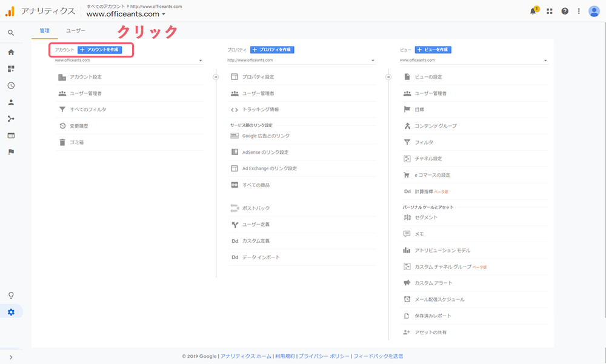The width and height of the screenshot is (606, 364).
Task: Expand the account selector dropdown
Action: click(x=128, y=61)
